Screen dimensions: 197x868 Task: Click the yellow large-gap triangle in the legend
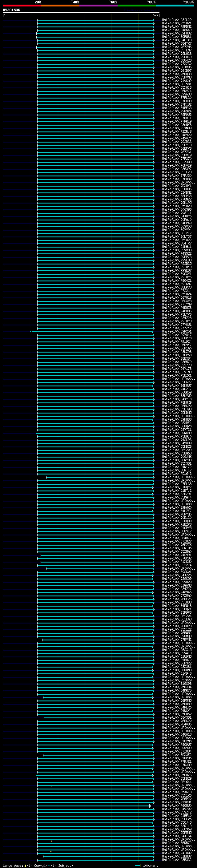[x=25, y=866]
